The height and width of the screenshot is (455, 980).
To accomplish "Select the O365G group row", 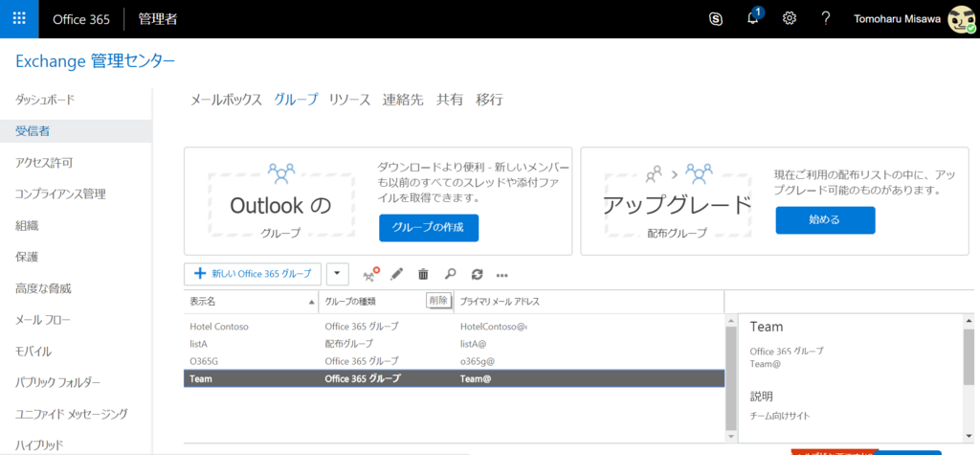I will tap(454, 361).
